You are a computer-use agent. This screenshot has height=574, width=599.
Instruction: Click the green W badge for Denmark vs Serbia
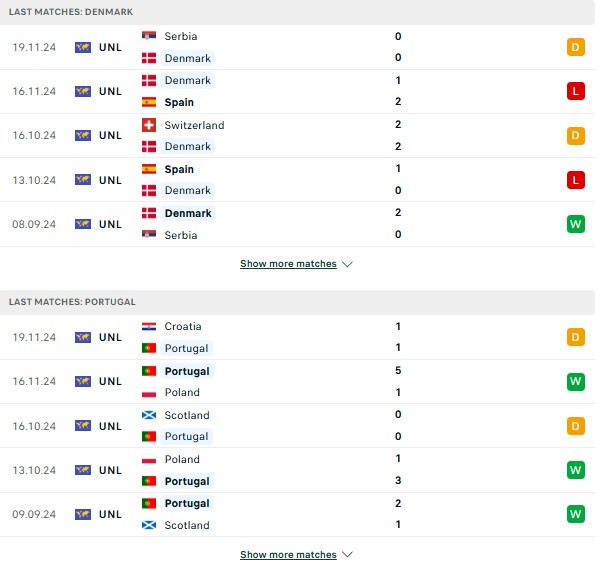point(576,224)
